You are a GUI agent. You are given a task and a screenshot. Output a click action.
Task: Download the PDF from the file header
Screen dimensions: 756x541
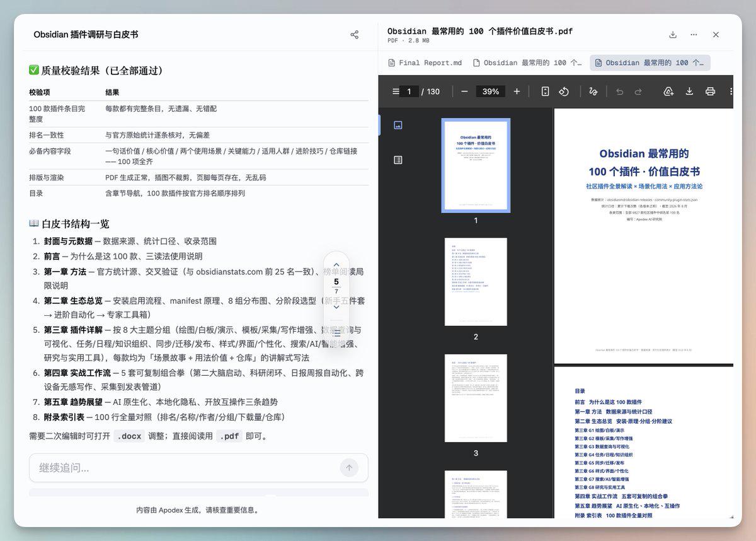click(x=673, y=35)
